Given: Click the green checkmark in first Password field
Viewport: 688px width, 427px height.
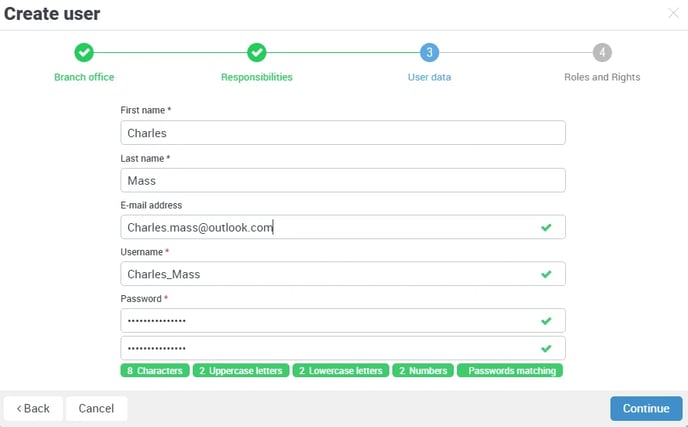Looking at the screenshot, I should pos(546,321).
